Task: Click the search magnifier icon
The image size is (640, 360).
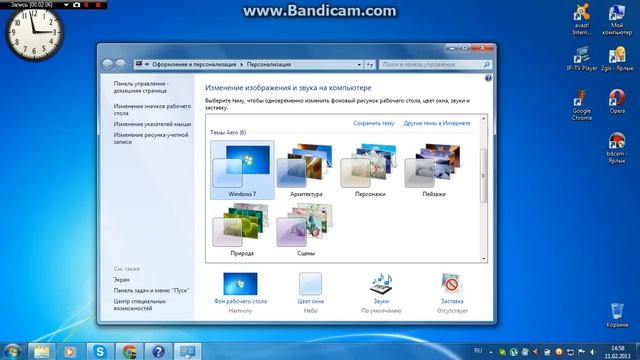Action: click(x=487, y=64)
